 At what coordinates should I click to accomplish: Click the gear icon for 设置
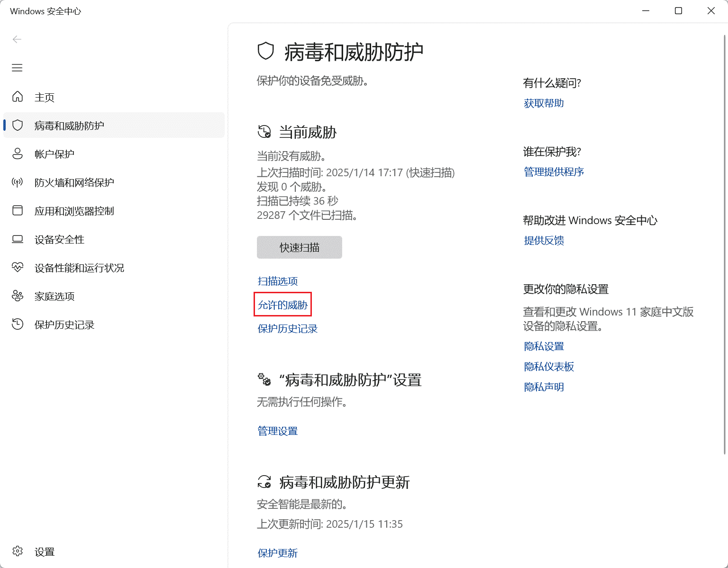18,551
